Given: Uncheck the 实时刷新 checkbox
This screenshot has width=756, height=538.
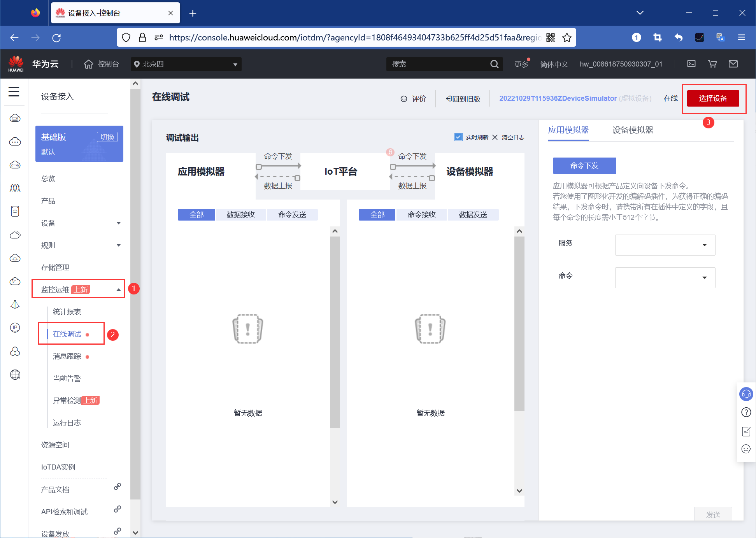Looking at the screenshot, I should tap(458, 137).
